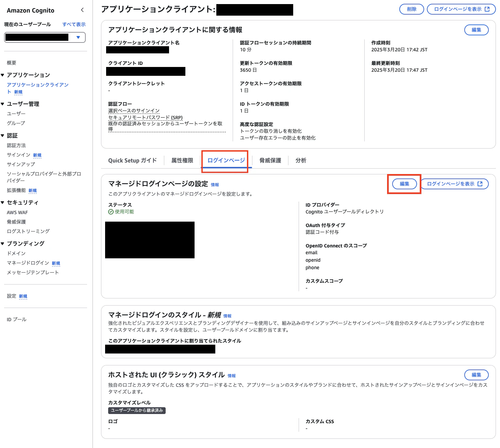Click ユーザー存在エラーの防止を有効化 text
The image size is (500, 448).
(x=278, y=138)
